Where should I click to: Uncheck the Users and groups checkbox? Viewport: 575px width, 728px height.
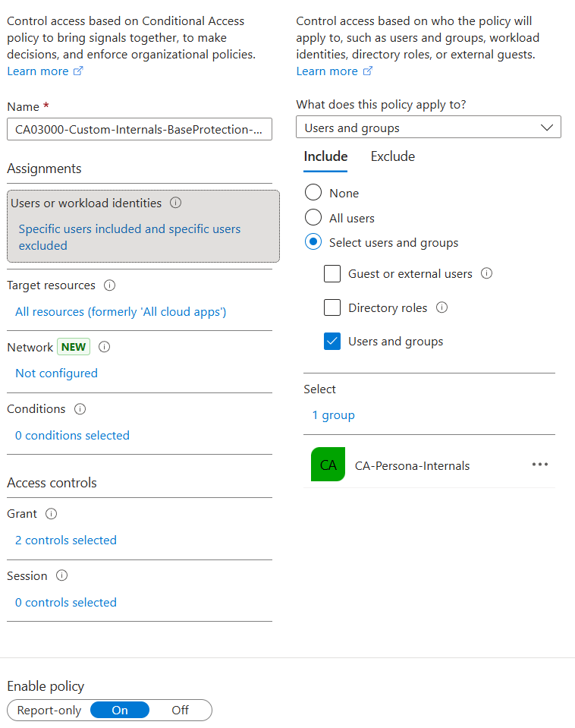pos(332,342)
